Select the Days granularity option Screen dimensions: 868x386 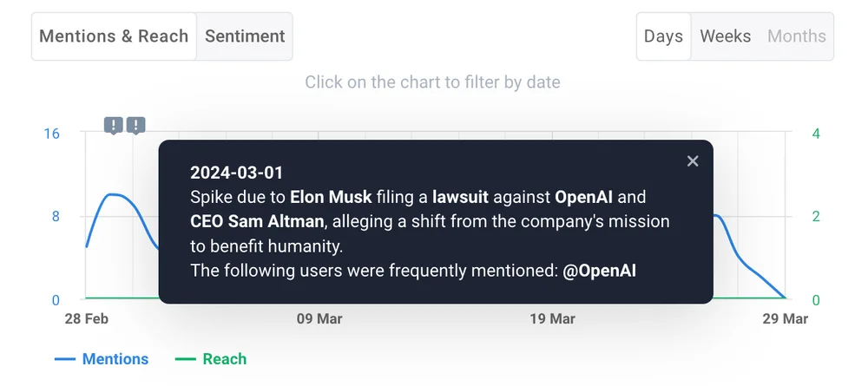click(x=664, y=36)
